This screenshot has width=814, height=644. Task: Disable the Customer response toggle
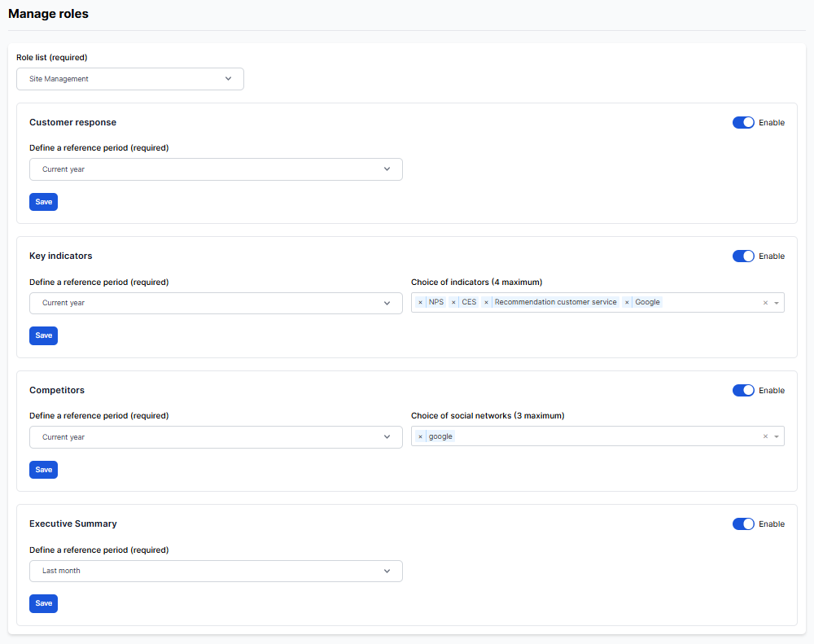coord(743,122)
